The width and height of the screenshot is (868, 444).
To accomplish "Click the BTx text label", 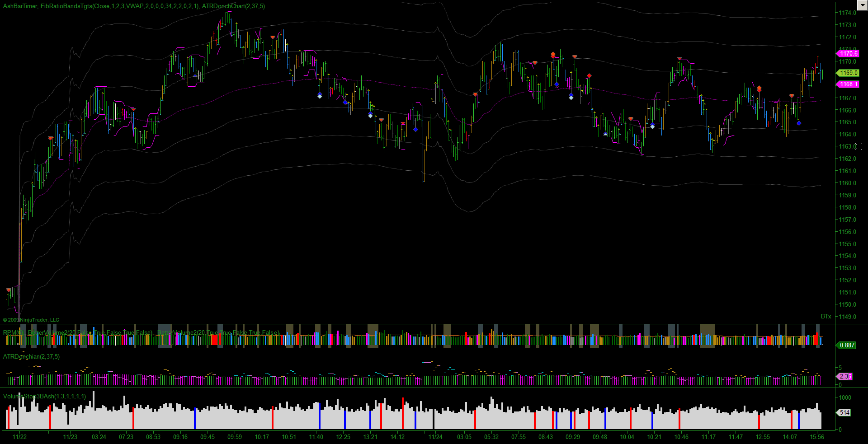I will point(826,316).
